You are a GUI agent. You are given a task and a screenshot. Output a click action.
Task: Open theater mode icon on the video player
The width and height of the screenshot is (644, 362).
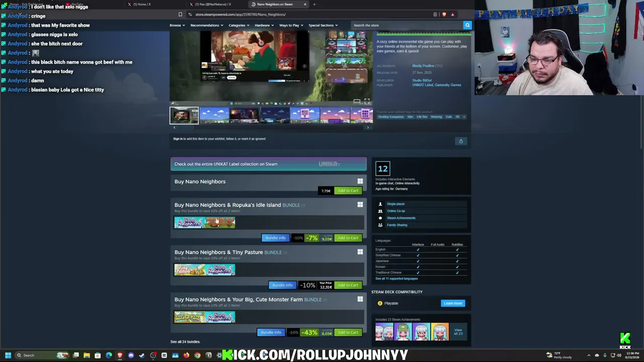click(357, 101)
